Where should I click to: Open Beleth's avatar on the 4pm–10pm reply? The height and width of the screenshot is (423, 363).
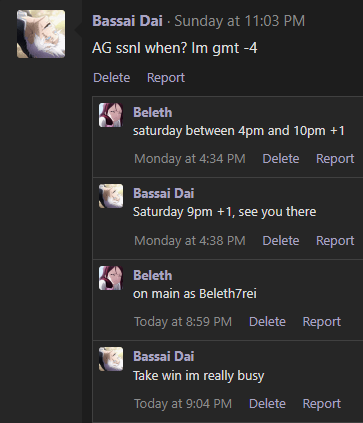coord(111,115)
